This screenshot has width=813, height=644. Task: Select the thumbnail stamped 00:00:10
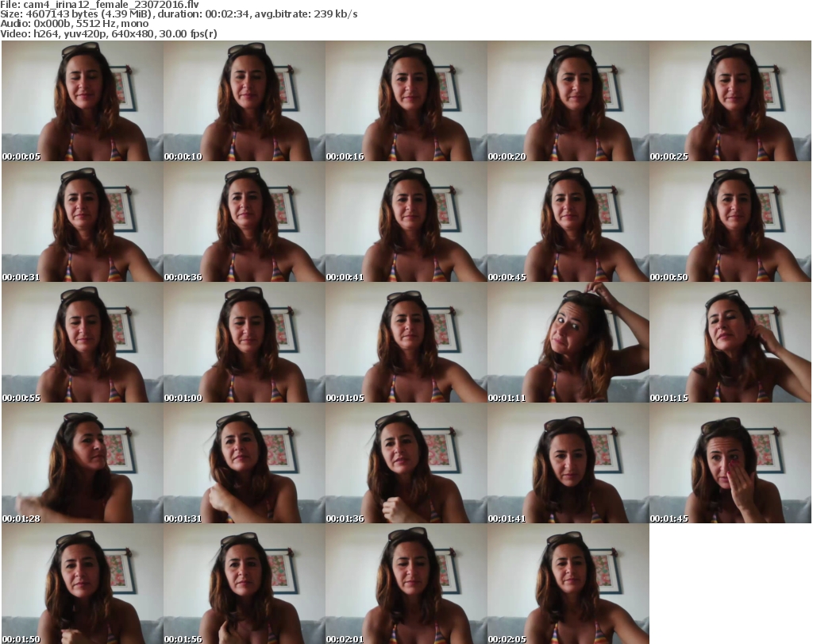tap(245, 101)
